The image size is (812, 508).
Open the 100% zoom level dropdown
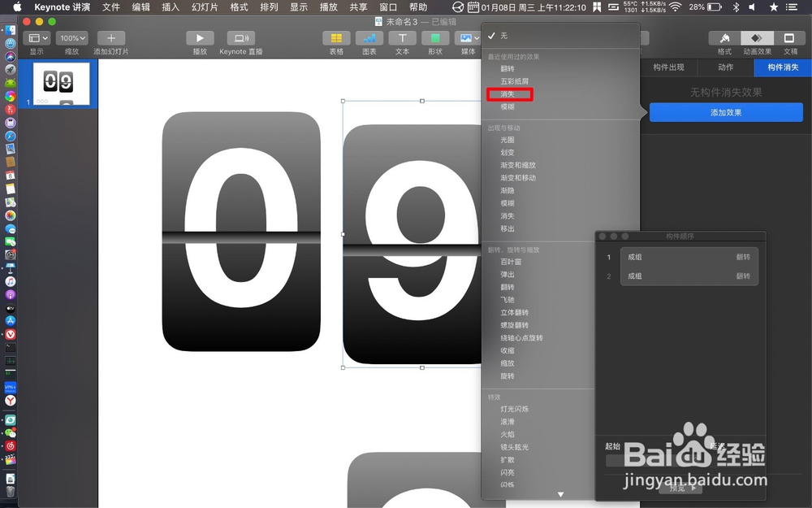[x=72, y=38]
